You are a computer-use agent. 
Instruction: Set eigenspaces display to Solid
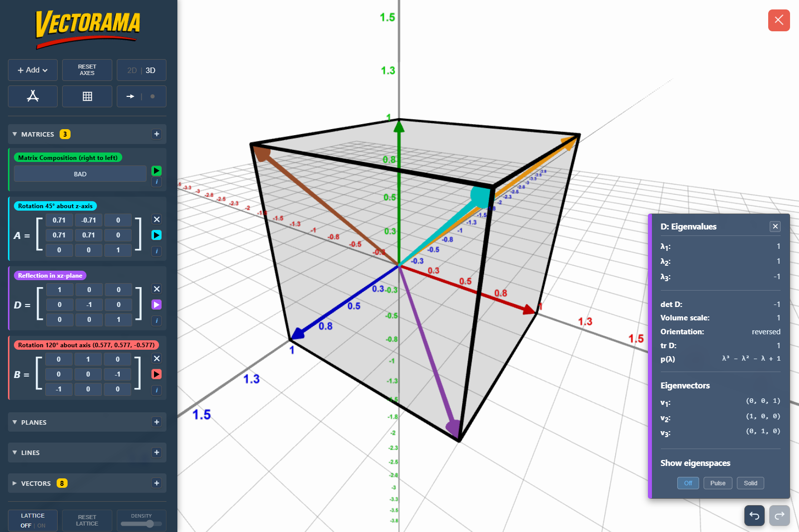pos(750,483)
